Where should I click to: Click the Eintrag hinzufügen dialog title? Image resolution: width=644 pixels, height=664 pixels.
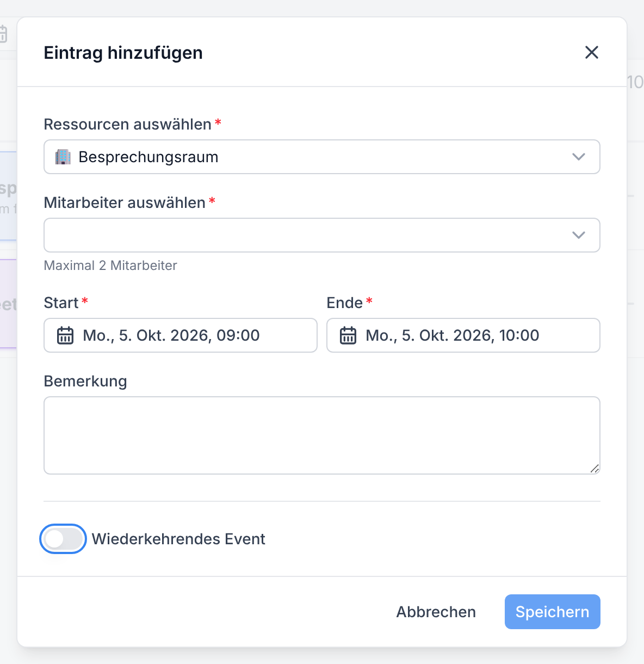tap(123, 53)
